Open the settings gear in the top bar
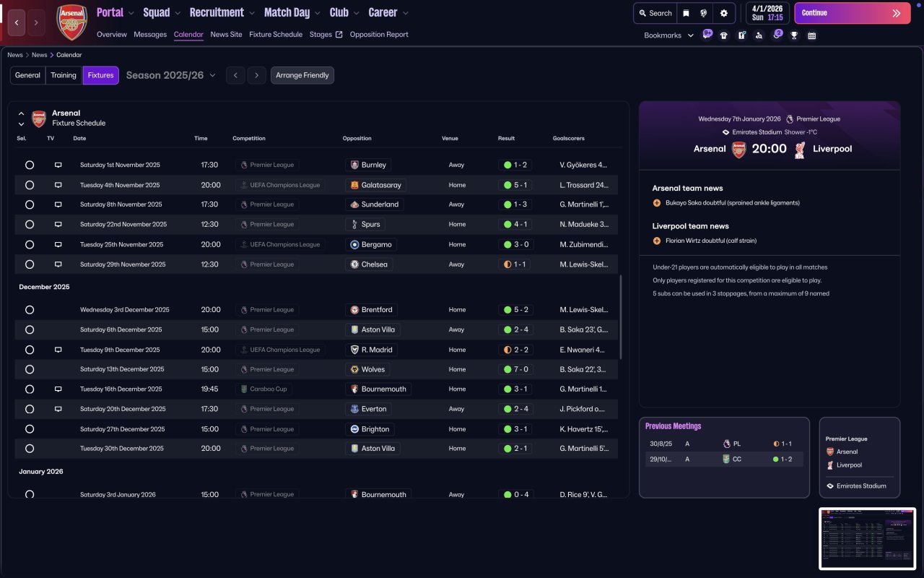Screen dimensions: 924x578 [x=724, y=13]
